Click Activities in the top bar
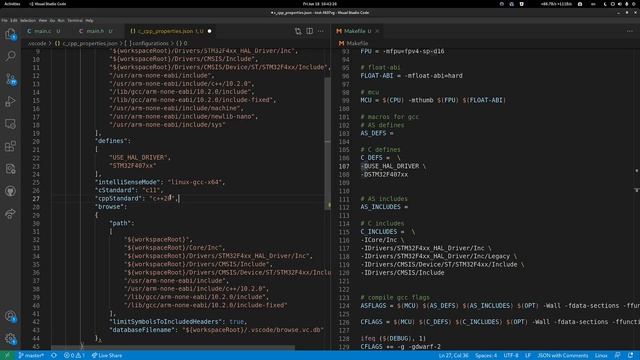640x360 pixels. (12, 4)
